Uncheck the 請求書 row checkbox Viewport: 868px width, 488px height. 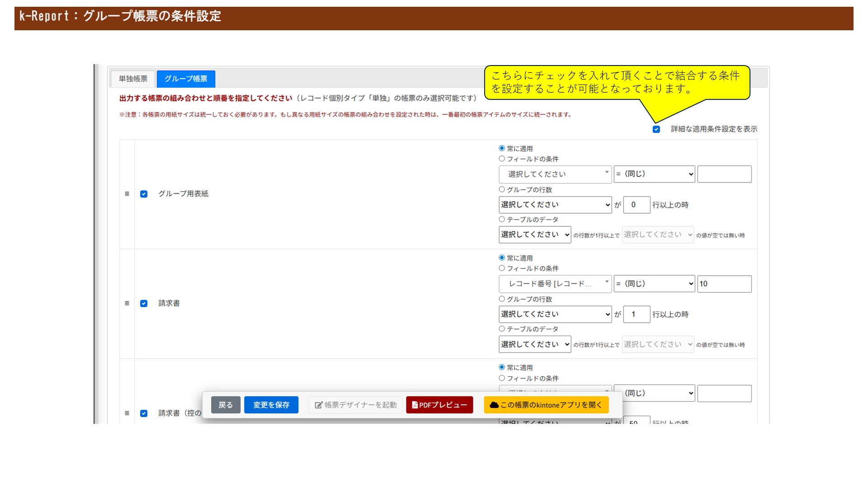coord(144,303)
